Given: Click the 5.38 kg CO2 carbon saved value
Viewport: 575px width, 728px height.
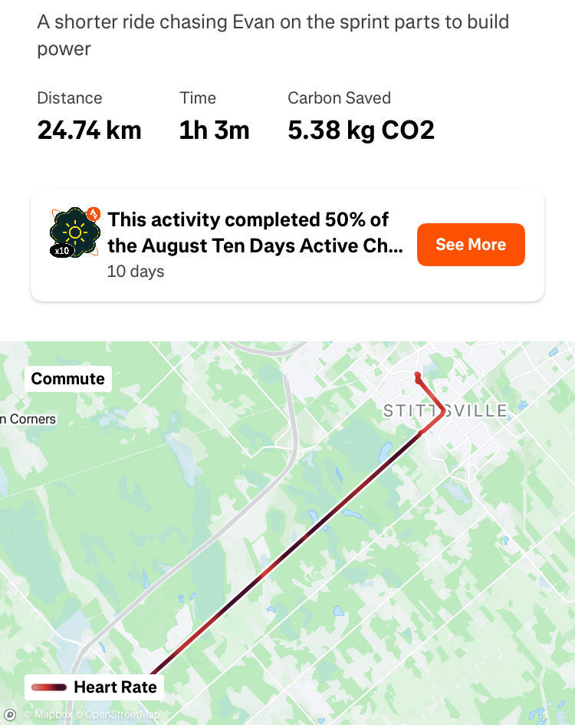Looking at the screenshot, I should click(x=361, y=130).
